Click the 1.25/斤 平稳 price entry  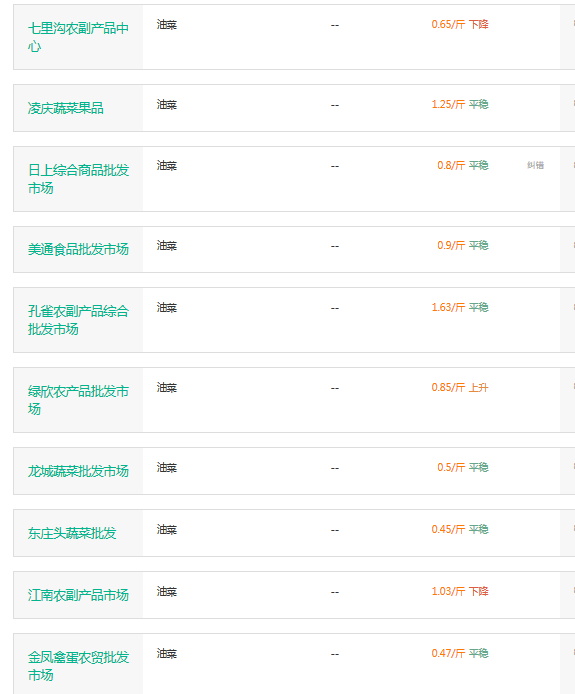tap(460, 104)
